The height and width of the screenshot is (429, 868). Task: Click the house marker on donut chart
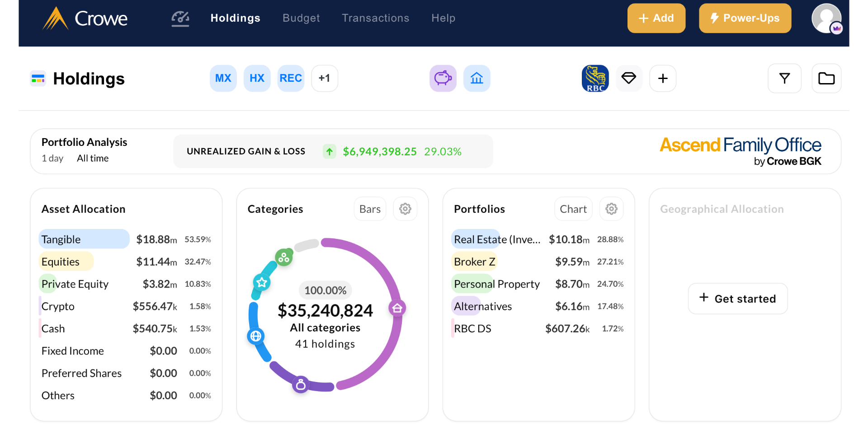[397, 308]
